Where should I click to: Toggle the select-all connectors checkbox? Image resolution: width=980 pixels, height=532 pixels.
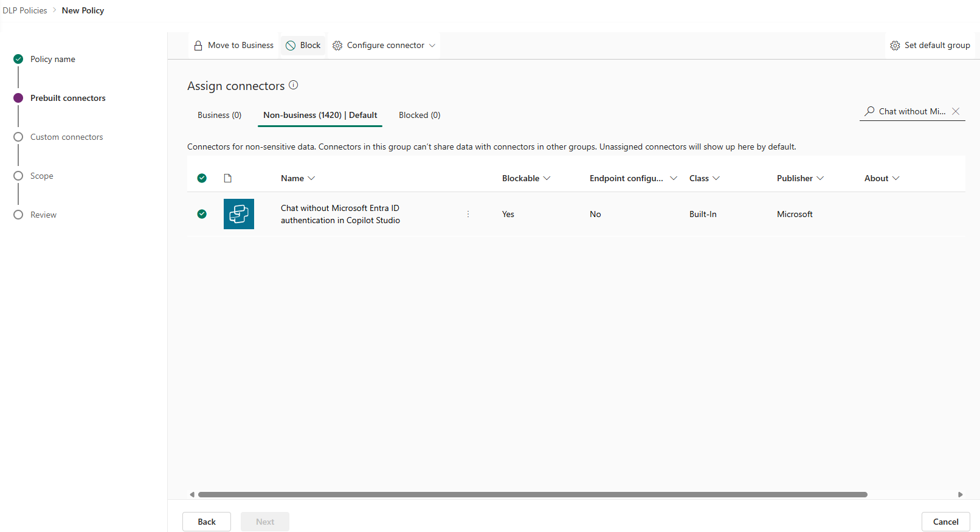(x=202, y=178)
